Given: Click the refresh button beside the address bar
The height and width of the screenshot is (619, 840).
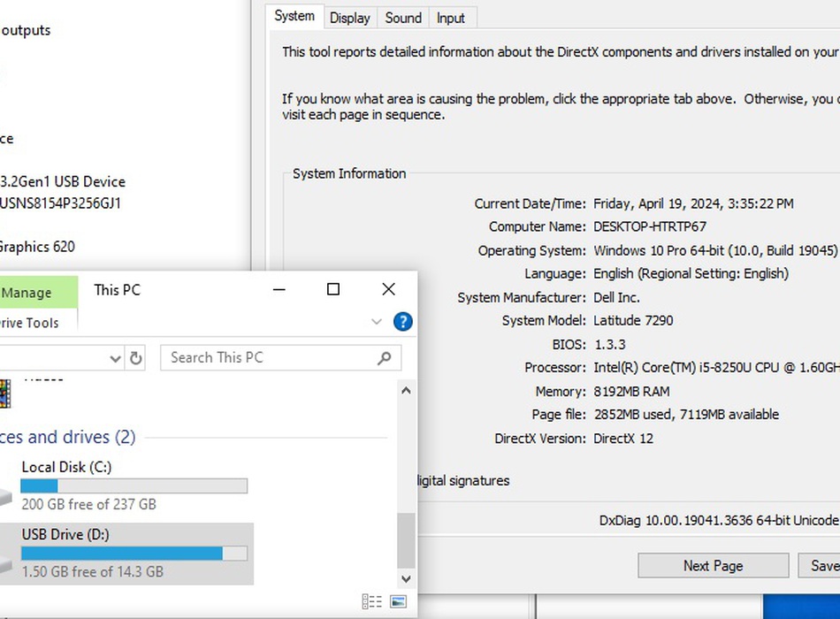Looking at the screenshot, I should (135, 358).
